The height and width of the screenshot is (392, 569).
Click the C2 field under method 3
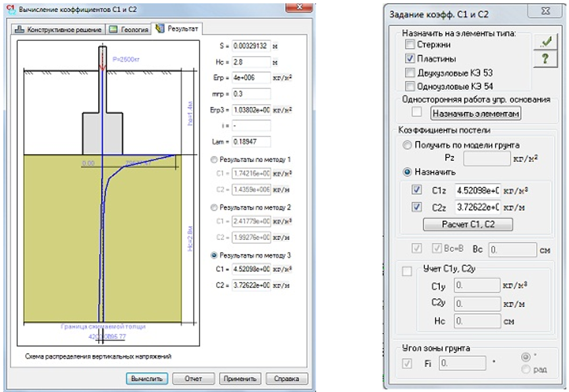(251, 285)
